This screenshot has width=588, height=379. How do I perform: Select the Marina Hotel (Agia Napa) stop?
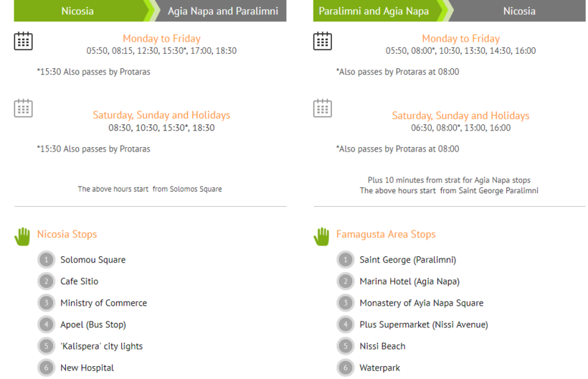click(x=409, y=281)
